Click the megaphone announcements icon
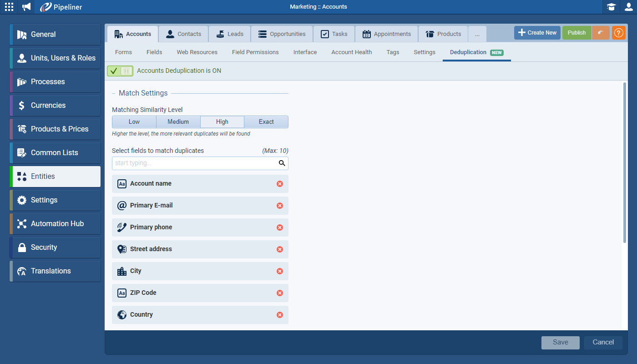 tap(26, 7)
